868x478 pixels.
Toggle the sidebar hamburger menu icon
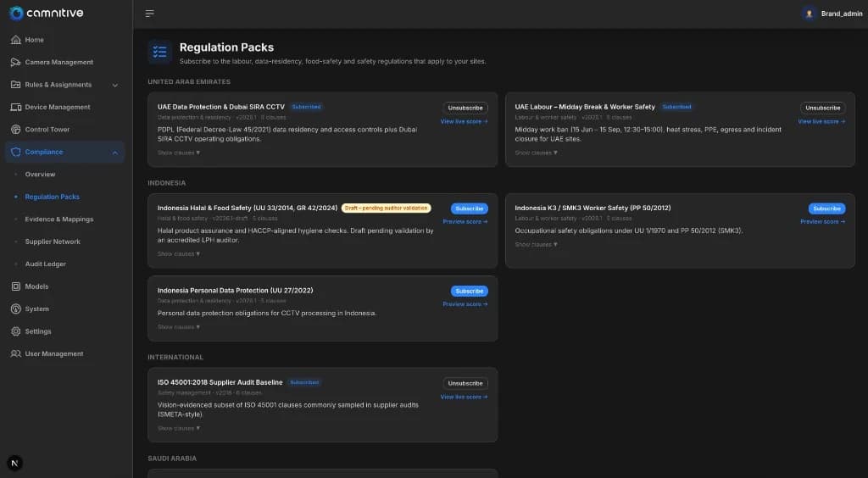(149, 14)
